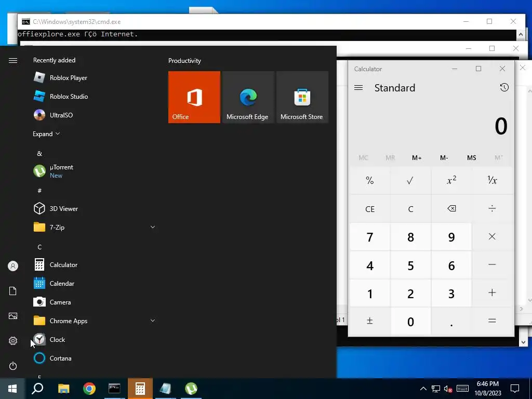Launch Roblox Studio from Start list
Screen dimensions: 532x399
94,96
